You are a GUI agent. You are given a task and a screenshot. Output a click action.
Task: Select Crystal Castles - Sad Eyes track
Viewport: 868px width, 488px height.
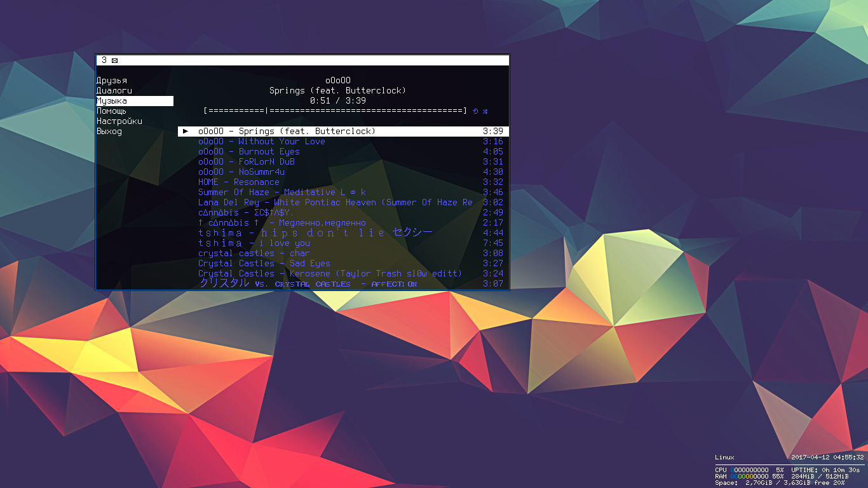click(x=344, y=264)
